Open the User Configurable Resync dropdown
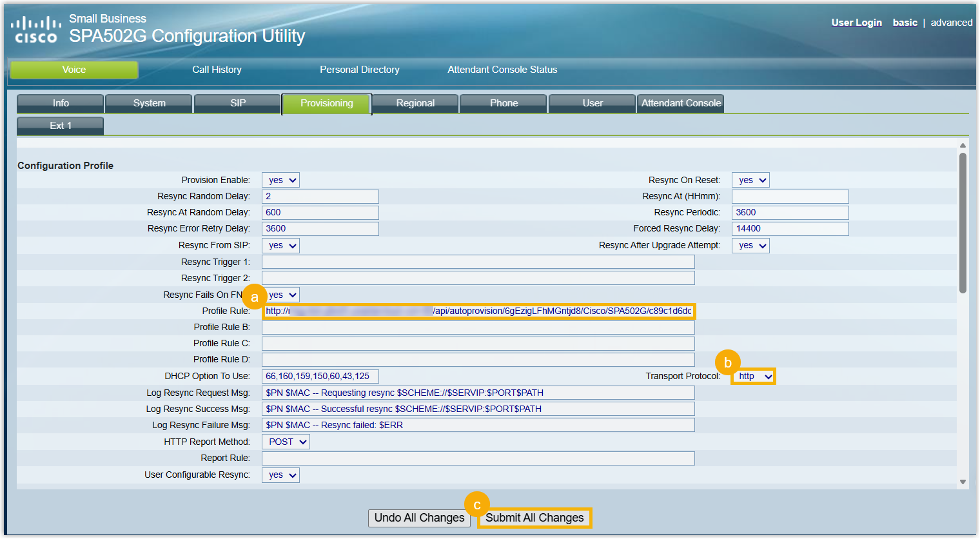Image resolution: width=980 pixels, height=539 pixels. pos(280,475)
